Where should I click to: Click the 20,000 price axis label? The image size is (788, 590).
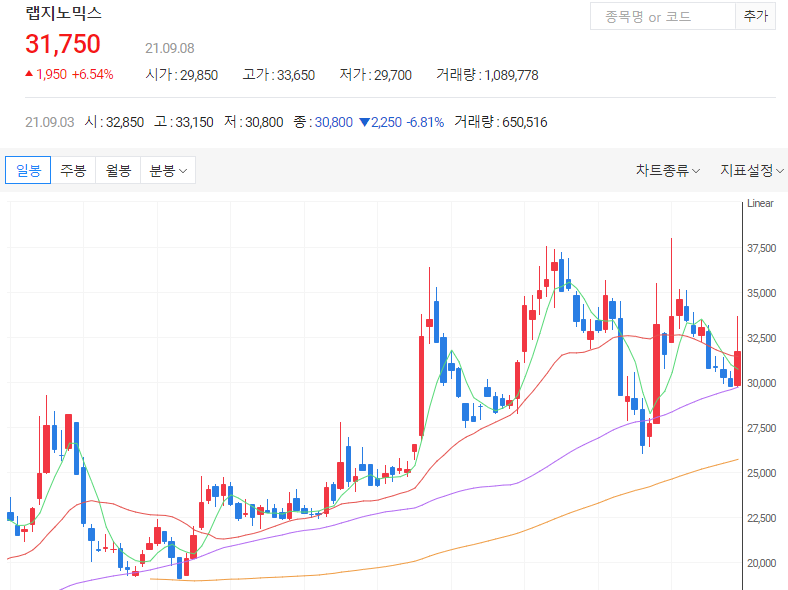[x=761, y=563]
